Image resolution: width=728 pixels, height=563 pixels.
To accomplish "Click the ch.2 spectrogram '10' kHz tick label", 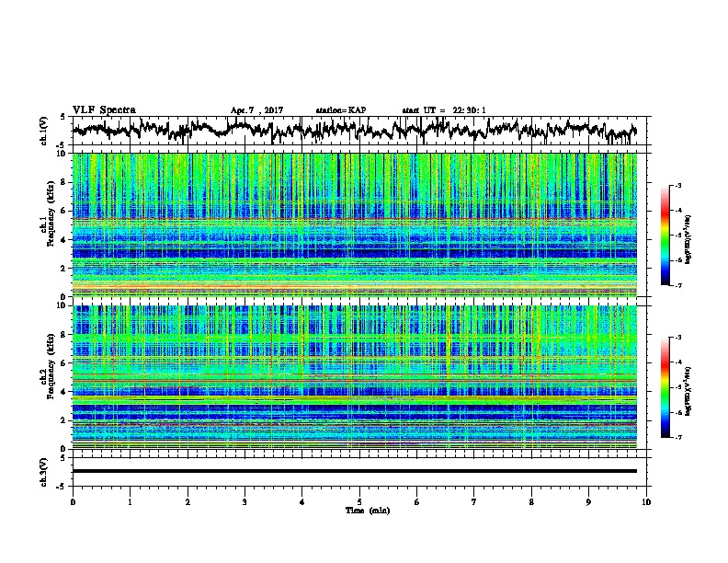I will coord(62,305).
